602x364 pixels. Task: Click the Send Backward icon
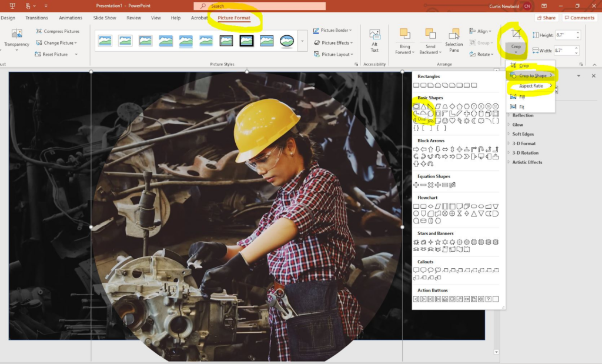coord(430,34)
